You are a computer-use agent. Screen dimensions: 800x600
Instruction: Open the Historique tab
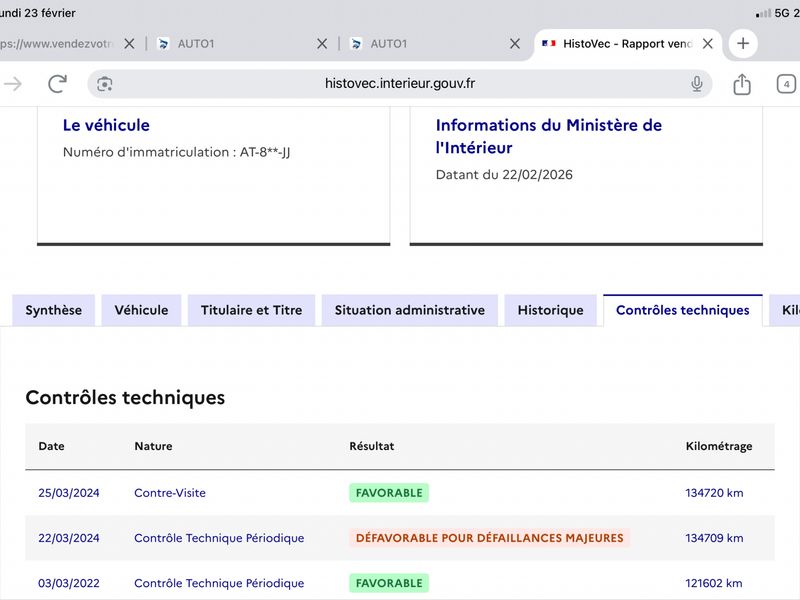(550, 310)
